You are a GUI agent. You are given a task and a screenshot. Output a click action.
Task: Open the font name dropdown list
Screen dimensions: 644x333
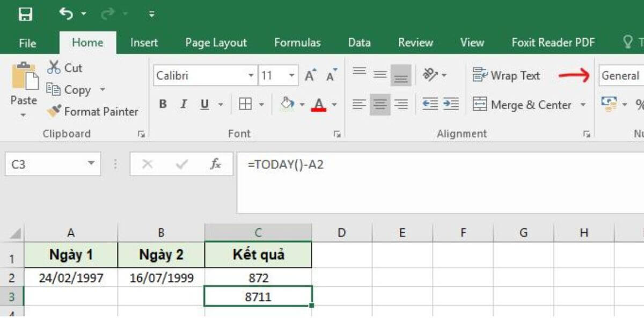coord(251,76)
